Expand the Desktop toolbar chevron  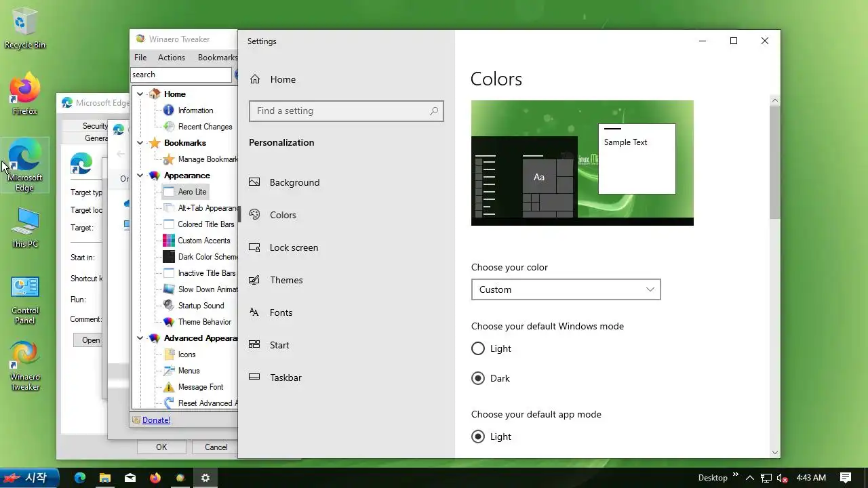click(736, 476)
